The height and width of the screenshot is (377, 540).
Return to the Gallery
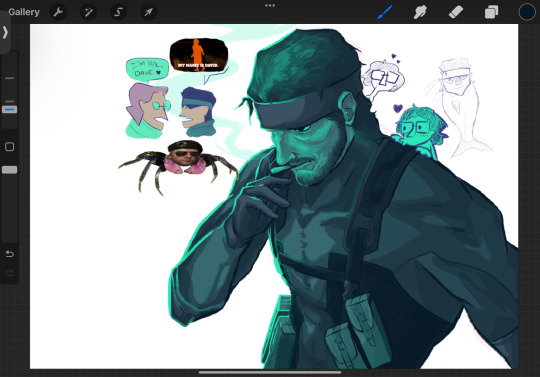(x=24, y=12)
